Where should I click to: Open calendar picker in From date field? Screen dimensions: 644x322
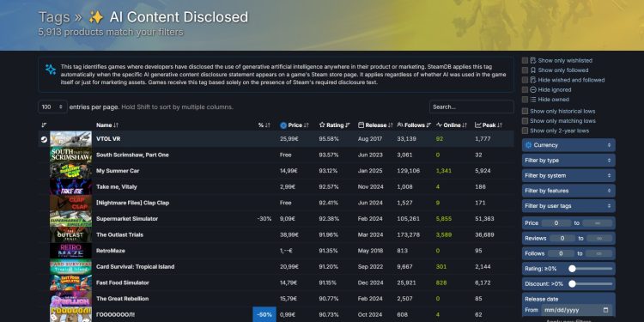(606, 310)
